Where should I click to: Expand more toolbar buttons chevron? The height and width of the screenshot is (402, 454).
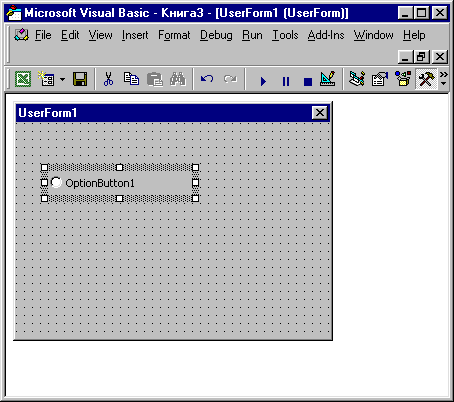tap(444, 79)
